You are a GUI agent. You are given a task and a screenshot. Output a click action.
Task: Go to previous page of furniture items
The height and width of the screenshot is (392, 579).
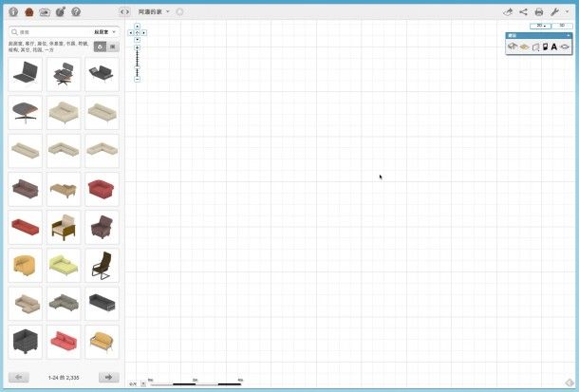pos(19,377)
